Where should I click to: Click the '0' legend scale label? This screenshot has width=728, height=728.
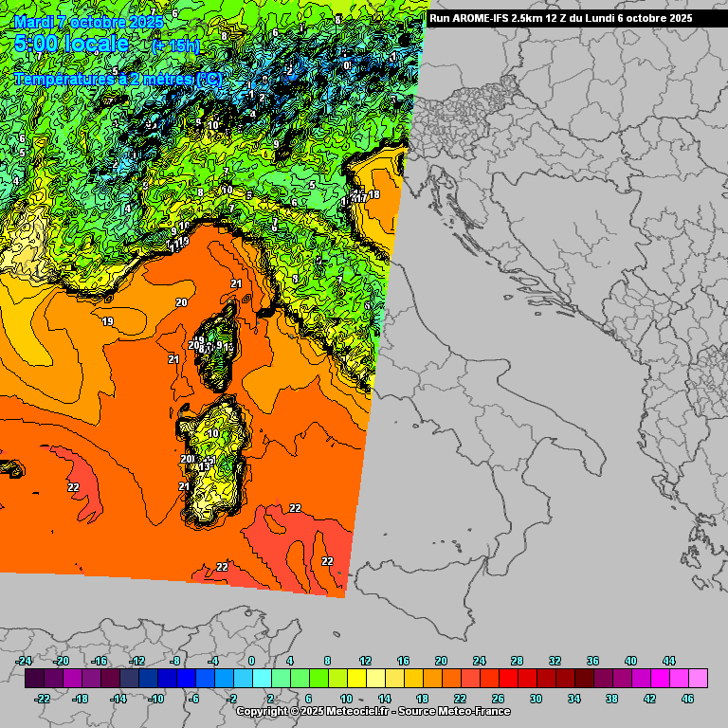pos(251,661)
